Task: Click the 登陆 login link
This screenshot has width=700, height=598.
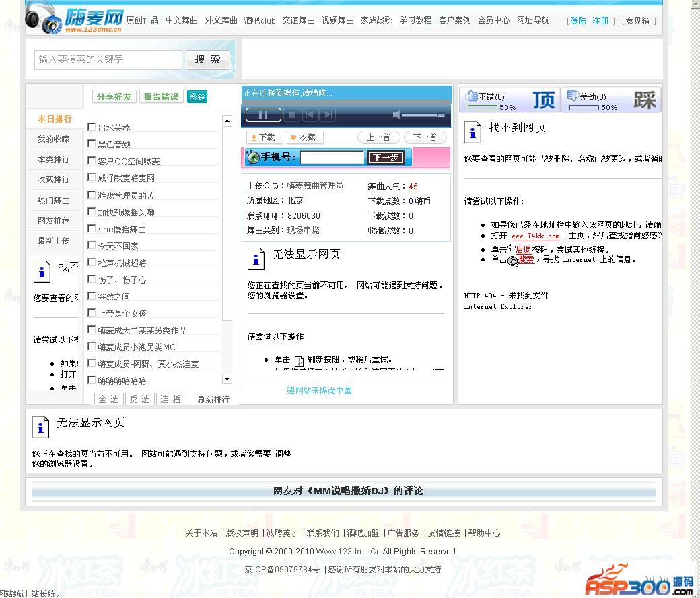Action: [578, 21]
